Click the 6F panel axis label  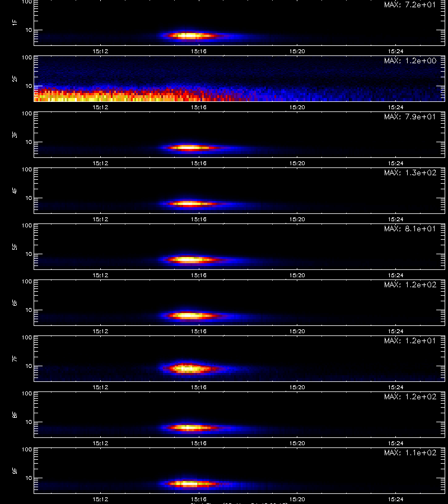[15, 303]
